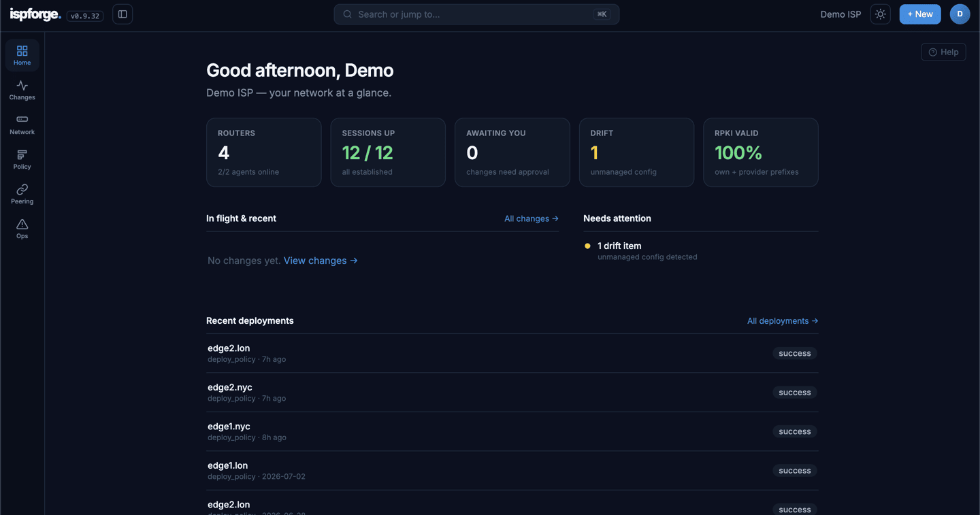This screenshot has height=515, width=980.
Task: Click success badge on edge1.lon row
Action: 795,471
